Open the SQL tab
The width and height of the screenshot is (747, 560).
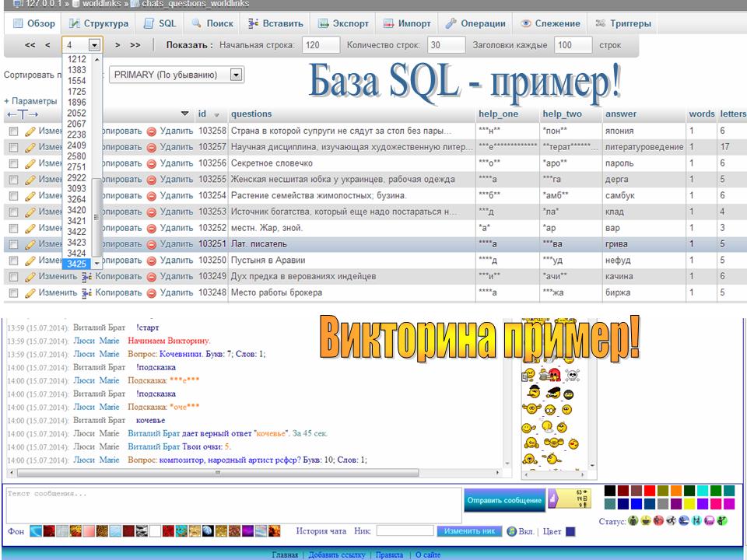[x=160, y=23]
